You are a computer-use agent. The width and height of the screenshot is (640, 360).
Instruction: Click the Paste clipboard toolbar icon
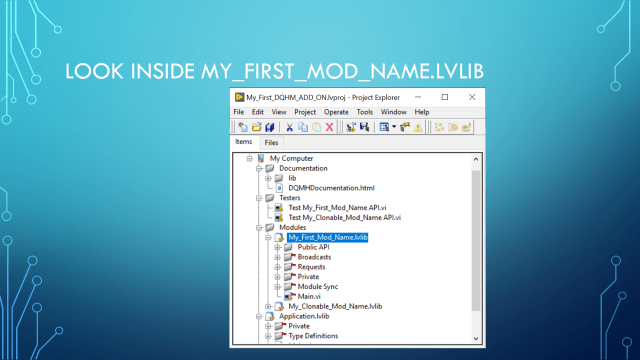pos(316,127)
